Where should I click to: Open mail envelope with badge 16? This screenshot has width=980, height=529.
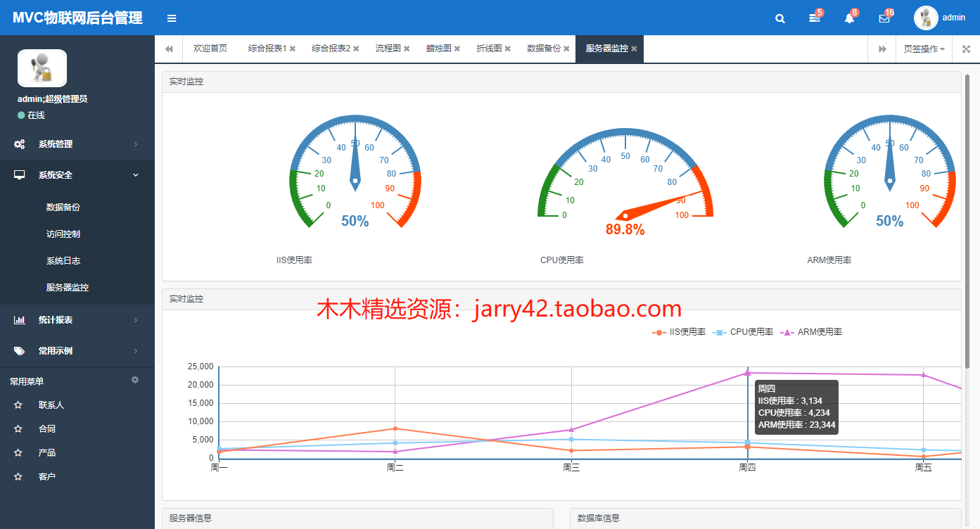tap(884, 18)
